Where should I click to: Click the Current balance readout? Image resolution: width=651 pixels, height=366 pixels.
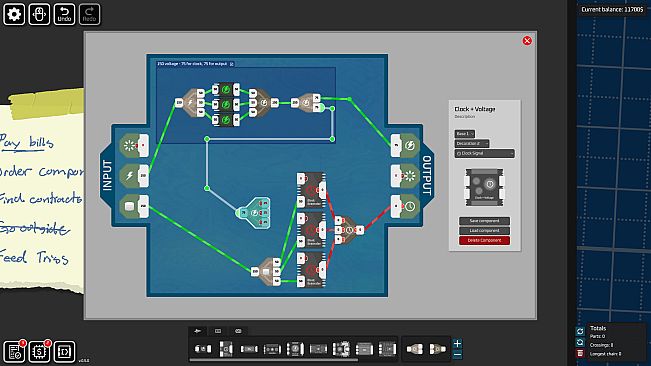pyautogui.click(x=612, y=9)
